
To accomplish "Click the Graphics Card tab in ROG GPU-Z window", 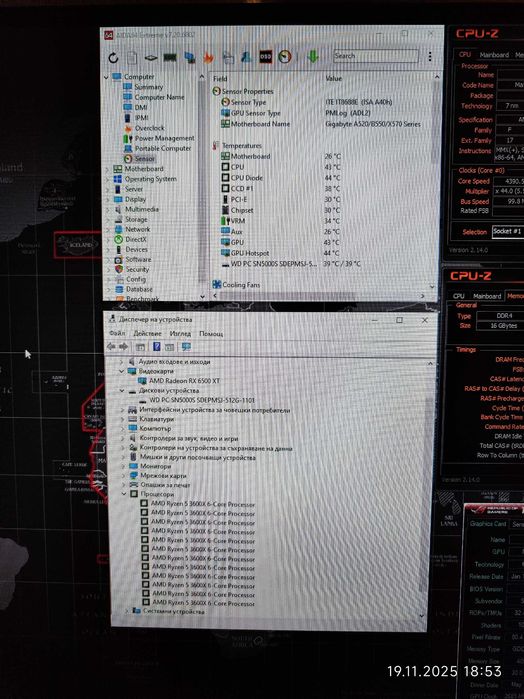I will click(488, 524).
